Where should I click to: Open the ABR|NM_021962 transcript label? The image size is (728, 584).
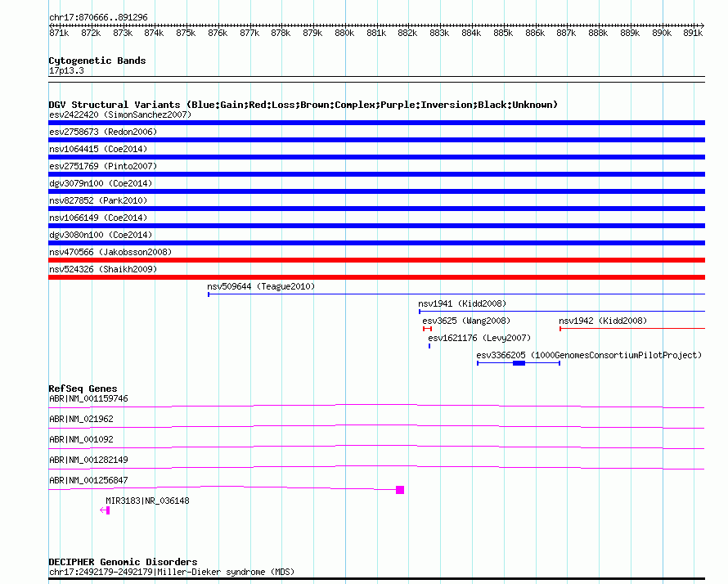[81, 419]
